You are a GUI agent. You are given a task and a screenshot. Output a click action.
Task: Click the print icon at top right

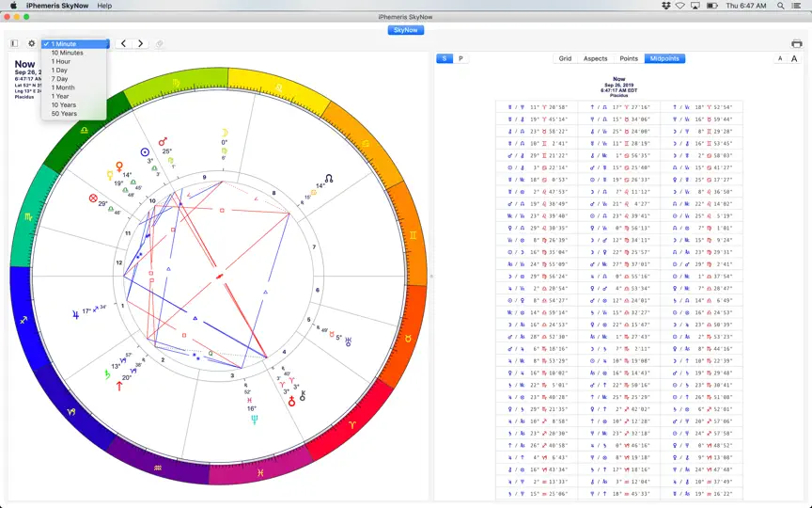tap(796, 43)
